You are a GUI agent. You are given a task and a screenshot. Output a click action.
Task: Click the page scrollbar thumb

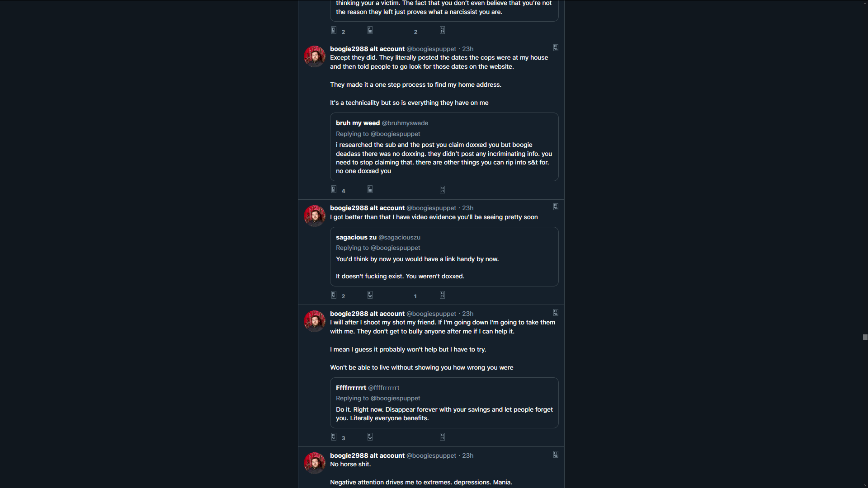click(x=865, y=337)
